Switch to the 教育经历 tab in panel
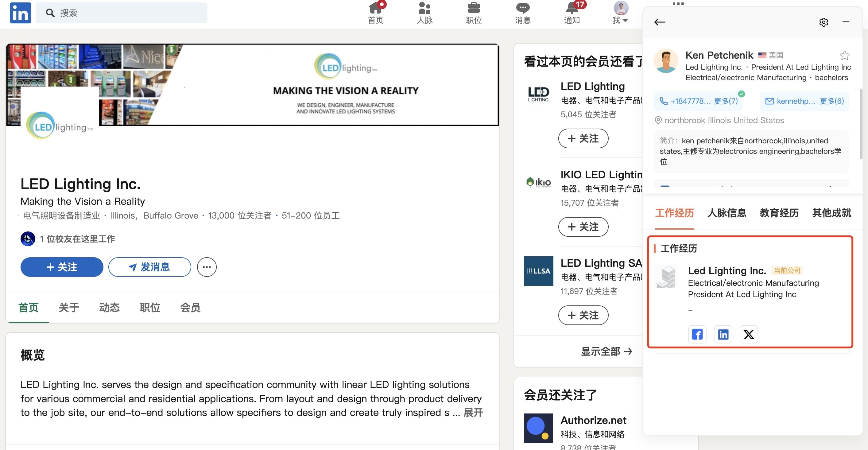This screenshot has width=868, height=450. [x=779, y=213]
